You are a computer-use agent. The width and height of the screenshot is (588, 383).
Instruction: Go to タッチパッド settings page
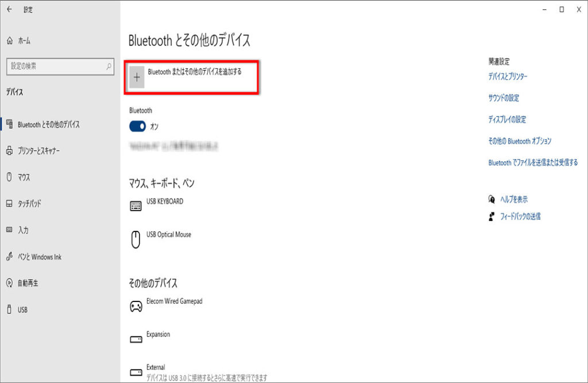pos(29,204)
